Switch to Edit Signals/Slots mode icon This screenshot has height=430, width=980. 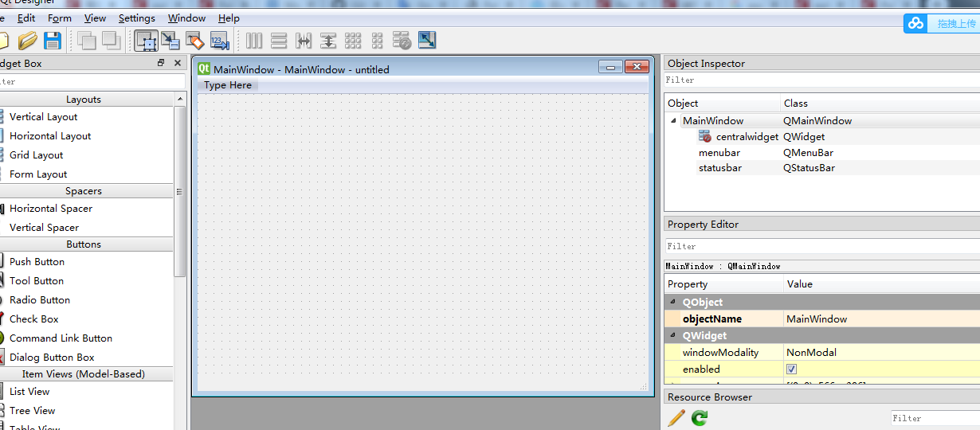point(171,41)
